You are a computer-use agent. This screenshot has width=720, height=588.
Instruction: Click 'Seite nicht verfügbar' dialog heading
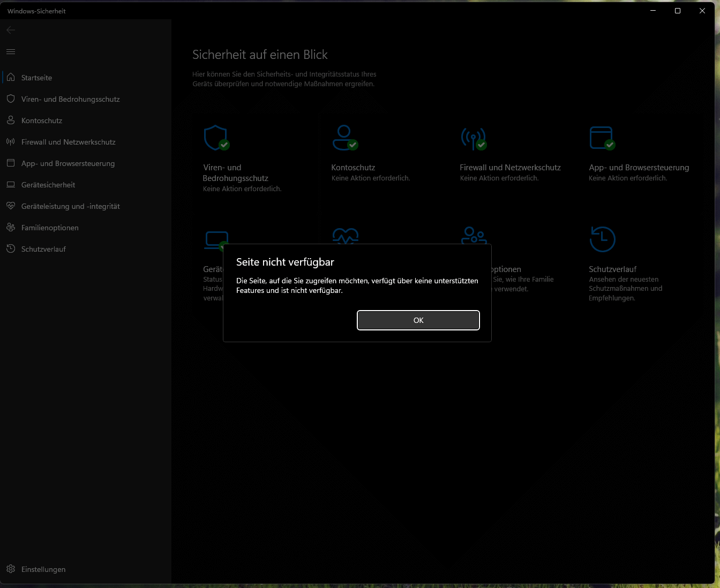(x=285, y=262)
